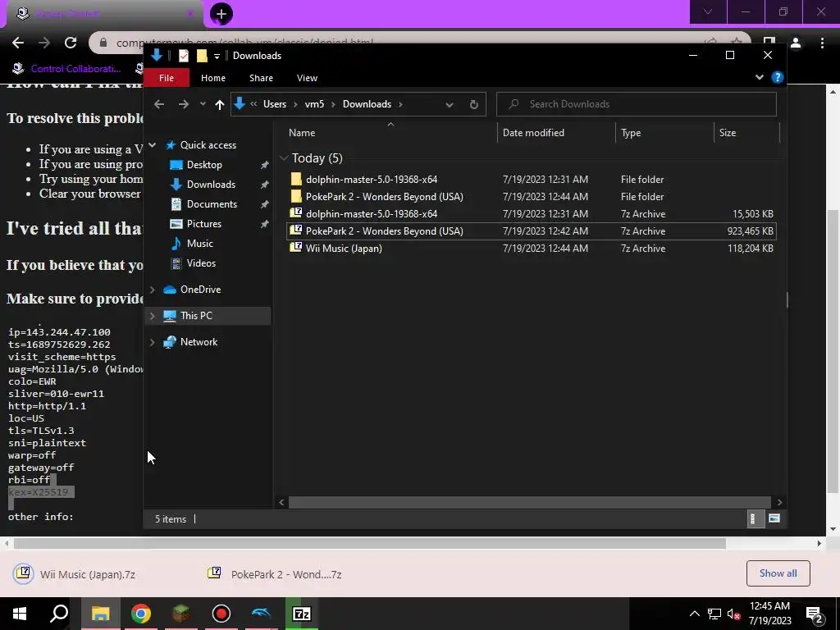The image size is (840, 630).
Task: Open Videos in navigation pane
Action: pos(201,263)
